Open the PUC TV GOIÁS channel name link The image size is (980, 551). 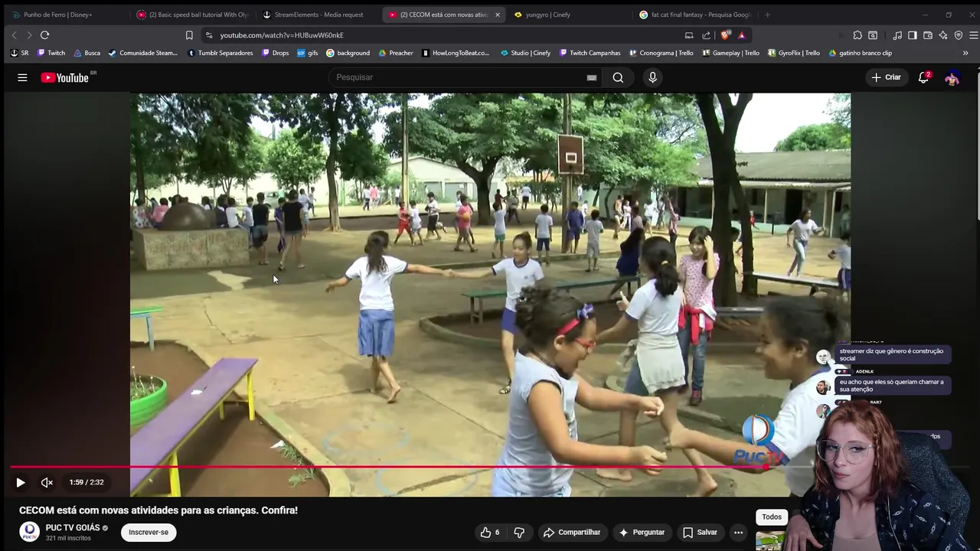pos(73,528)
